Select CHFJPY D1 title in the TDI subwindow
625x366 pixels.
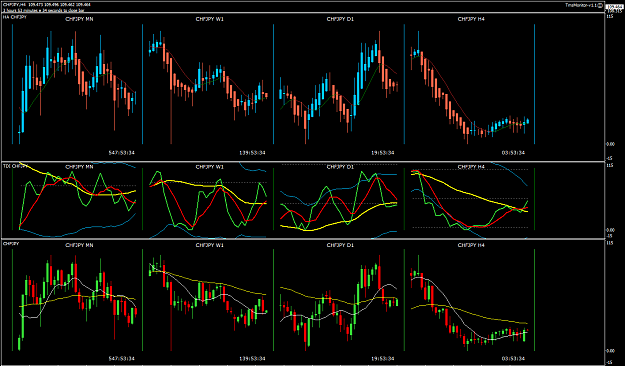(340, 167)
